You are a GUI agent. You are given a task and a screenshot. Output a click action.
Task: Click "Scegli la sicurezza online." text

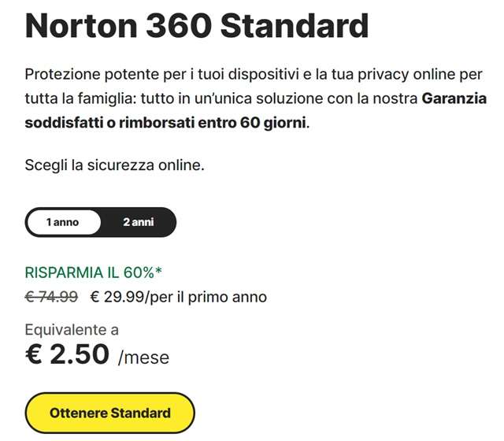[115, 165]
